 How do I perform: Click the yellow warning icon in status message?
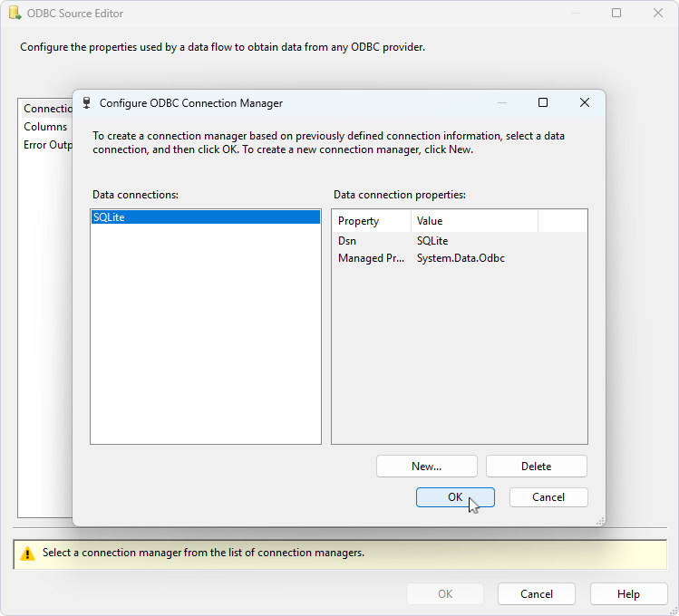[27, 553]
